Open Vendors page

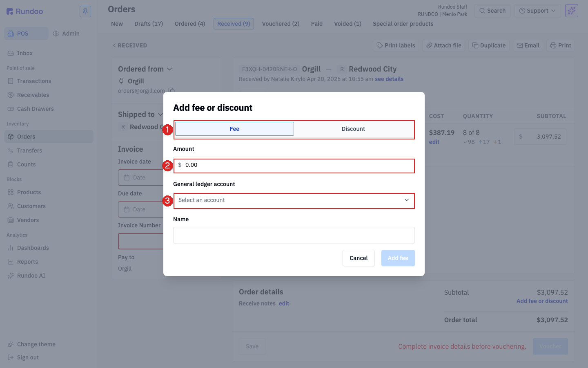point(49,220)
